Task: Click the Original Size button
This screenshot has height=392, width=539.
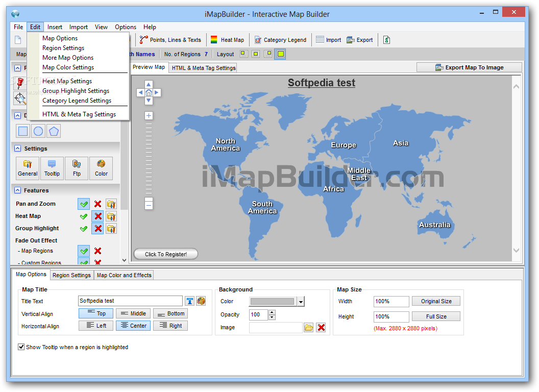Action: (x=436, y=301)
